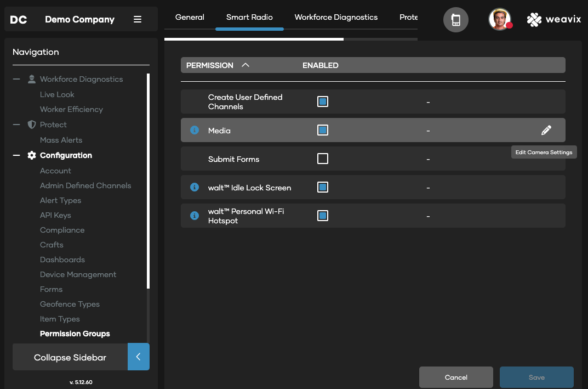Click the Protect shield icon in sidebar
The image size is (588, 389).
32,125
